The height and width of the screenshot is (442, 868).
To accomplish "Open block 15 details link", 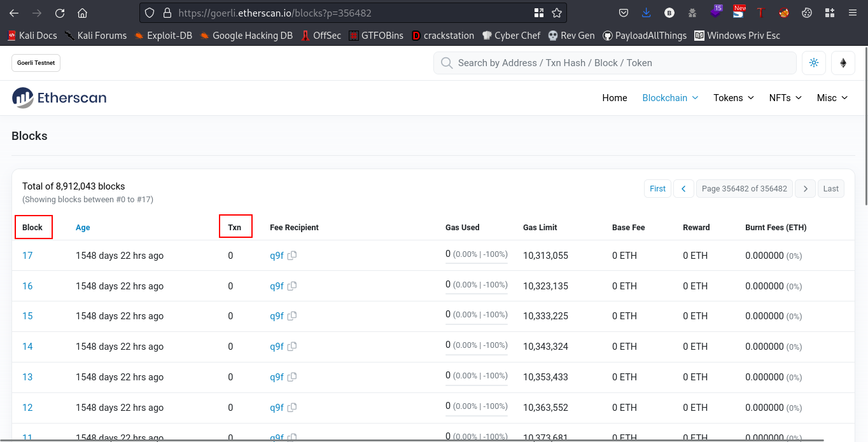I will [27, 316].
